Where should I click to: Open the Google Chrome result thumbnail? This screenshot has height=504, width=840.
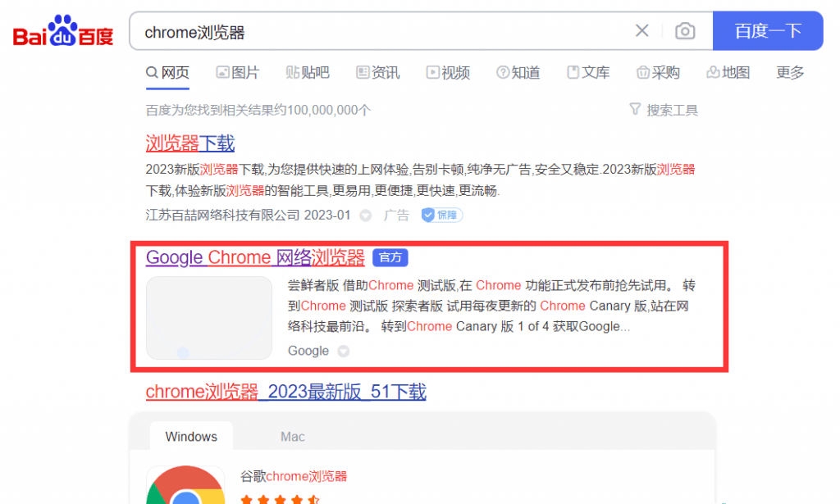pos(209,318)
